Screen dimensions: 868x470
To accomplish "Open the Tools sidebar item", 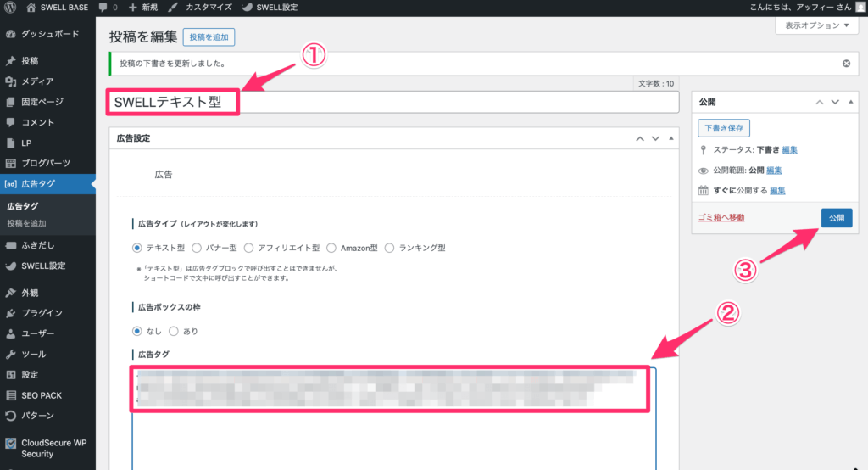I will [34, 354].
